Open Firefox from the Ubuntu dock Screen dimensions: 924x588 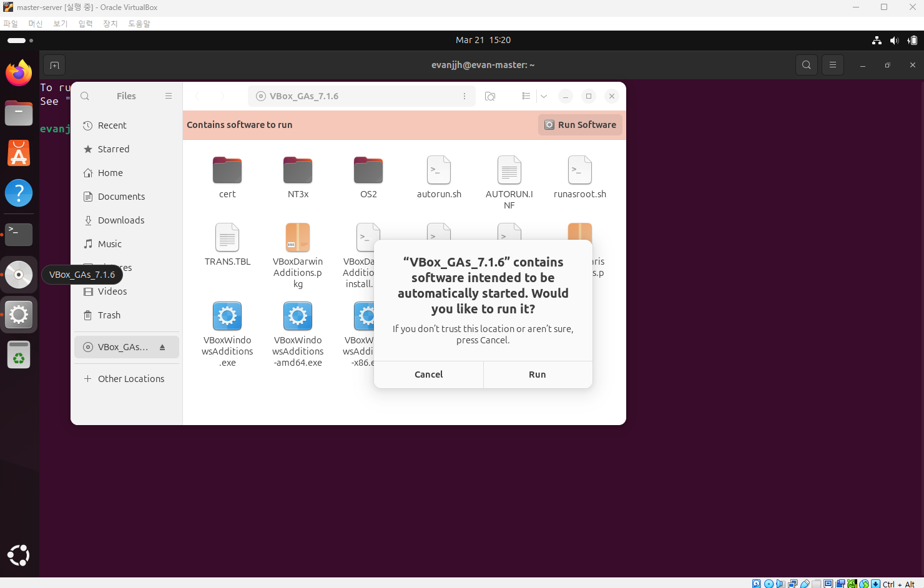pos(19,73)
